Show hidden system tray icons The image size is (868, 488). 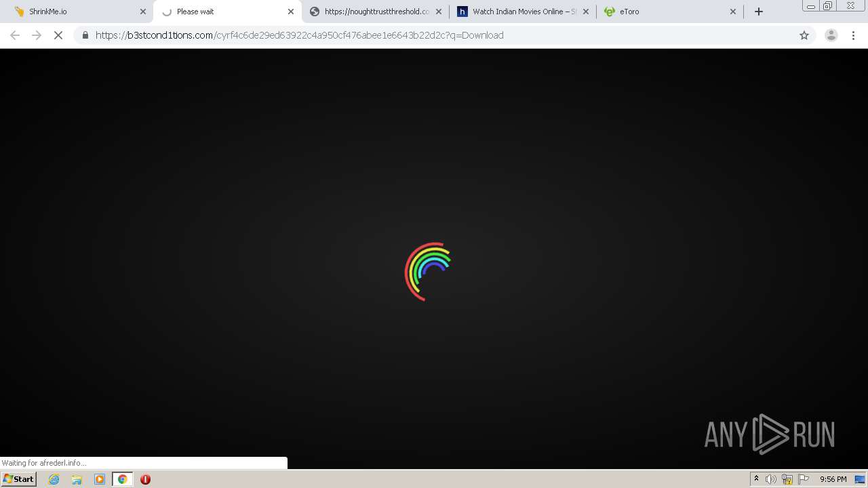(757, 479)
